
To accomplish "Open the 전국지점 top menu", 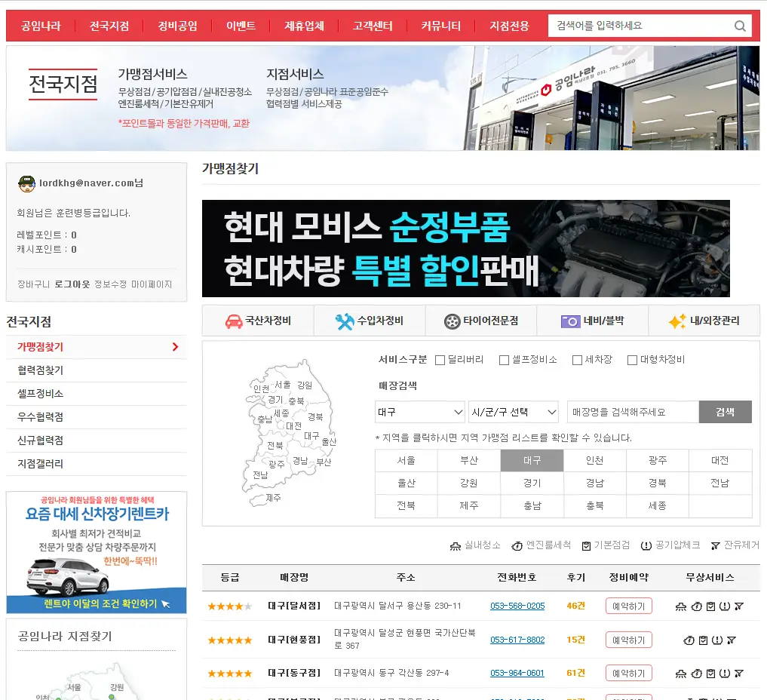I will [x=109, y=26].
